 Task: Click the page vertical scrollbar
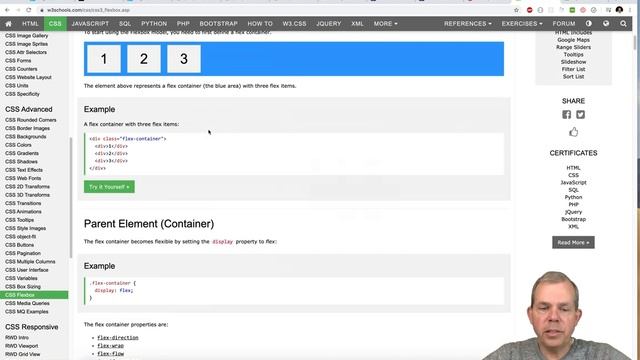[635, 42]
